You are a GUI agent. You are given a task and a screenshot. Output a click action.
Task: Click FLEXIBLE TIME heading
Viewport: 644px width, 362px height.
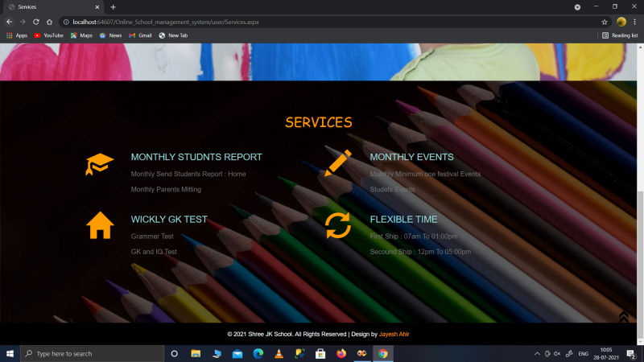tap(404, 220)
